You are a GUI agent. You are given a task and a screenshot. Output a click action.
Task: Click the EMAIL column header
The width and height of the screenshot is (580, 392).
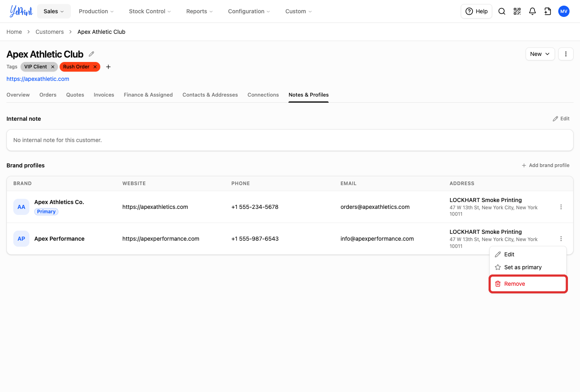pyautogui.click(x=348, y=184)
